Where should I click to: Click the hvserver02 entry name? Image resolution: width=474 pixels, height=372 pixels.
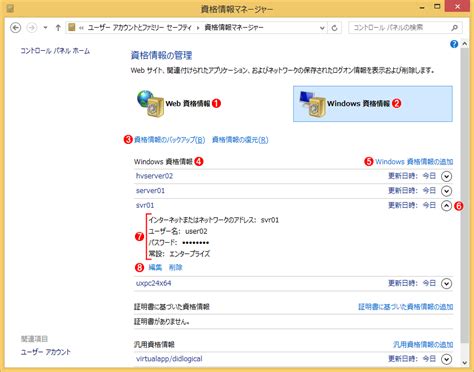coord(154,176)
